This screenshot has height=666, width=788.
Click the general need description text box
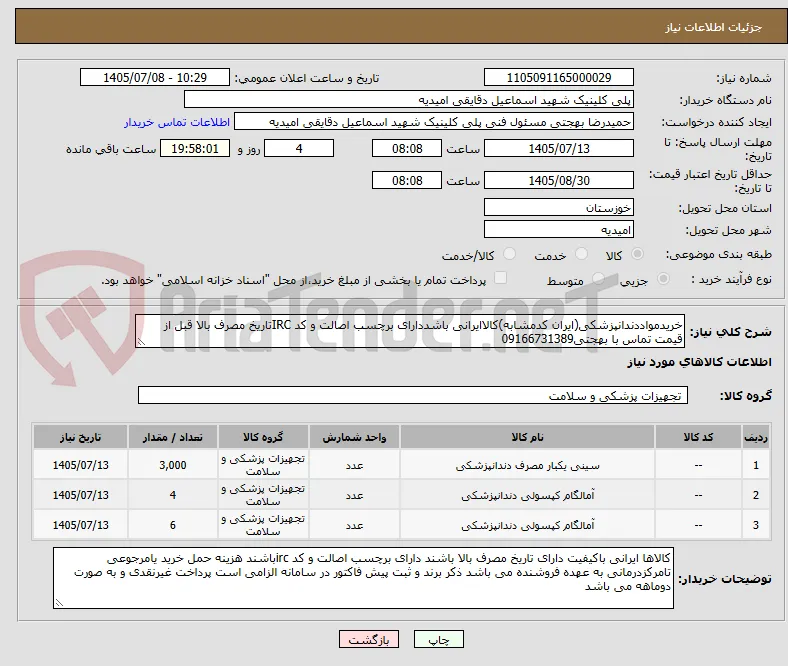tap(410, 332)
